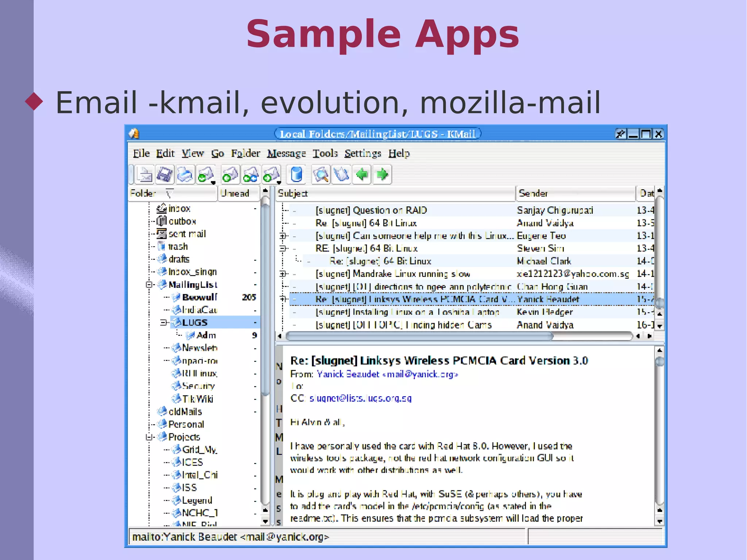Expand the Mandrake Linux running slow thread
Viewport: 747px width, 560px height.
pyautogui.click(x=282, y=274)
